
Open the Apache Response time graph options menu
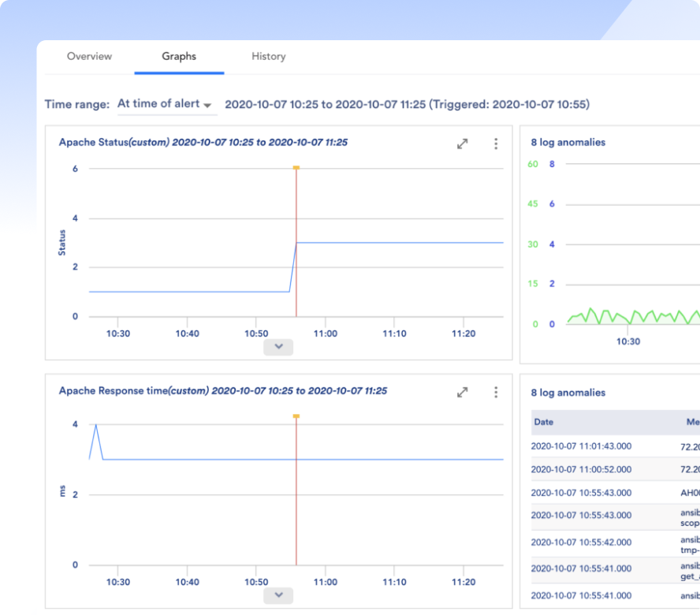[496, 392]
